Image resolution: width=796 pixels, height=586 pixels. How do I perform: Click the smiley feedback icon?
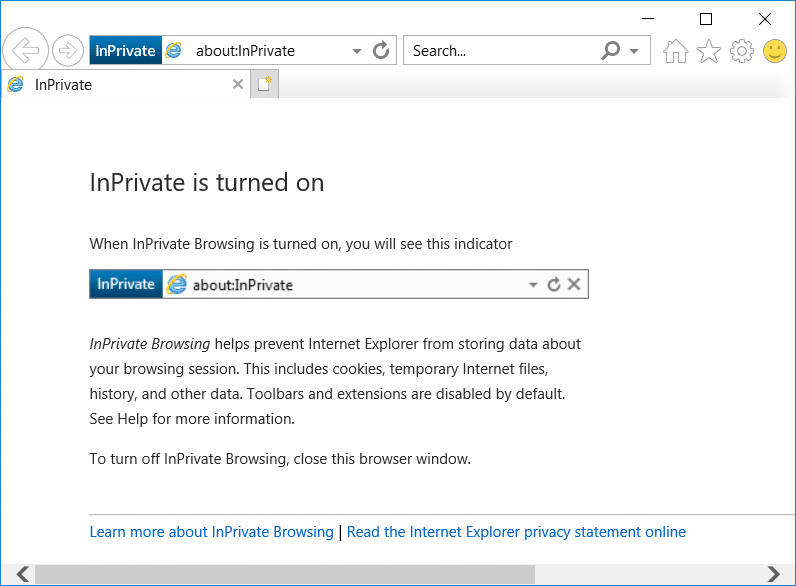pyautogui.click(x=775, y=51)
